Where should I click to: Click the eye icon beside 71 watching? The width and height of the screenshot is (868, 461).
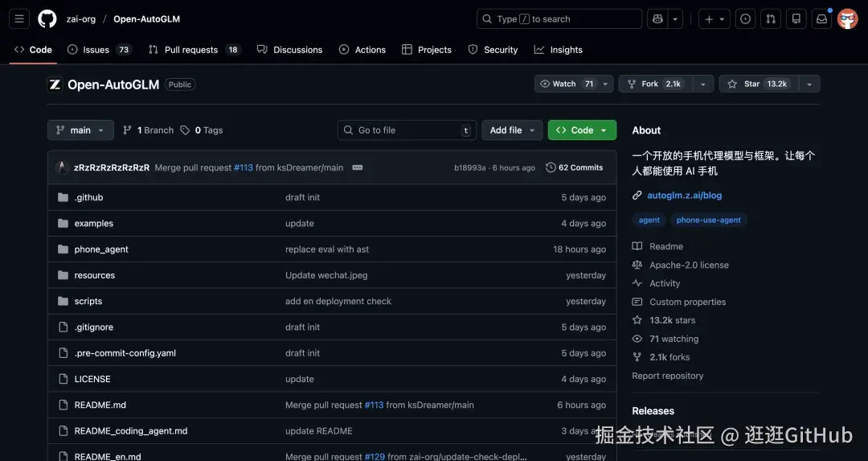(637, 339)
